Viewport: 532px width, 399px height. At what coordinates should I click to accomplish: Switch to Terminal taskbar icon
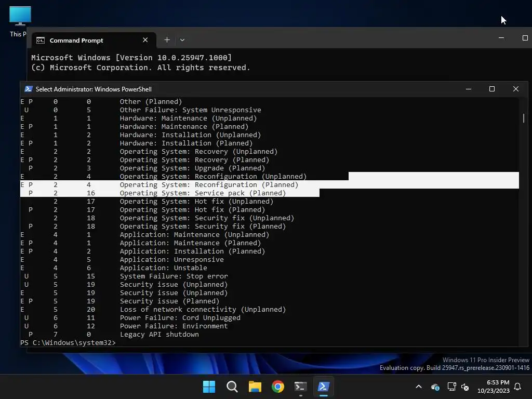tap(301, 387)
